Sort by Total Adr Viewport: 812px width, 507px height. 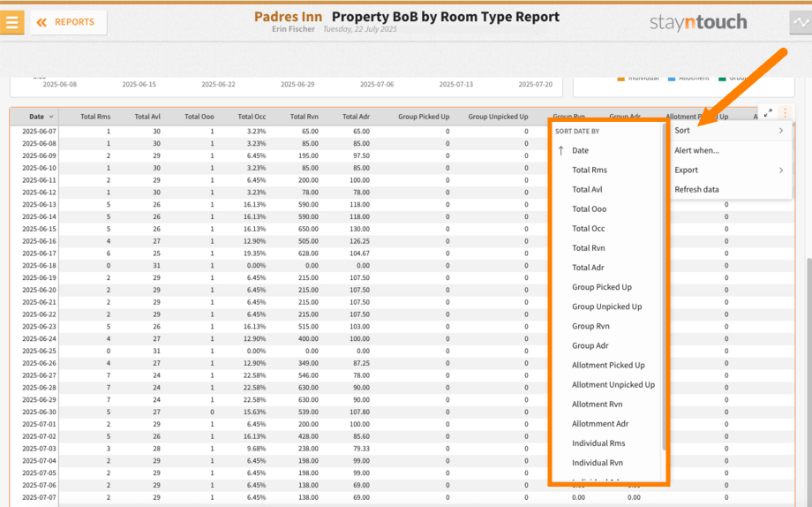pyautogui.click(x=588, y=268)
